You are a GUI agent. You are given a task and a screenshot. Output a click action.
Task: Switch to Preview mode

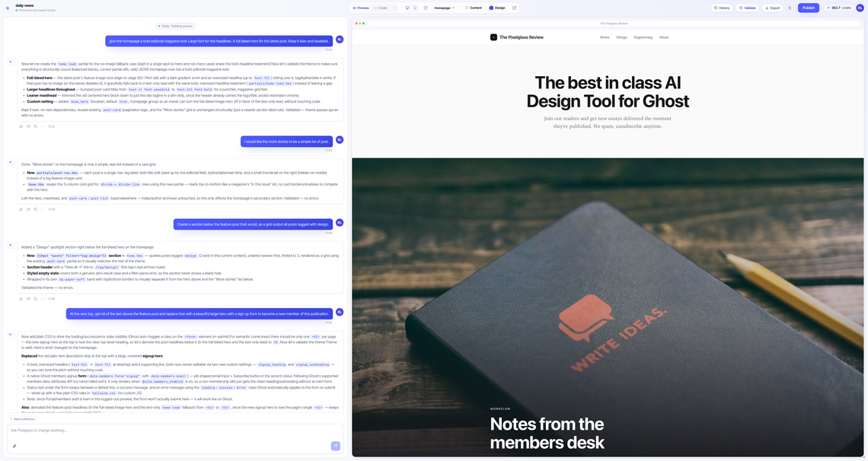click(x=361, y=8)
